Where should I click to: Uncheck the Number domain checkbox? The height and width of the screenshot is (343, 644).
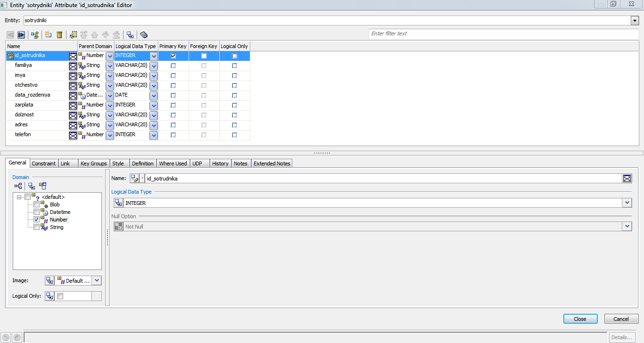coord(36,220)
